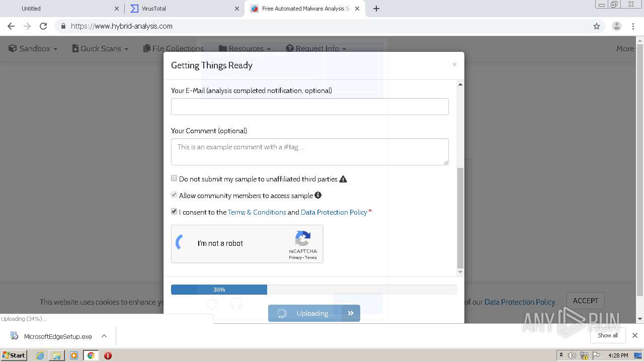Screen dimensions: 644x362
Task: Open the Chrome three-dot menu
Action: [633, 26]
